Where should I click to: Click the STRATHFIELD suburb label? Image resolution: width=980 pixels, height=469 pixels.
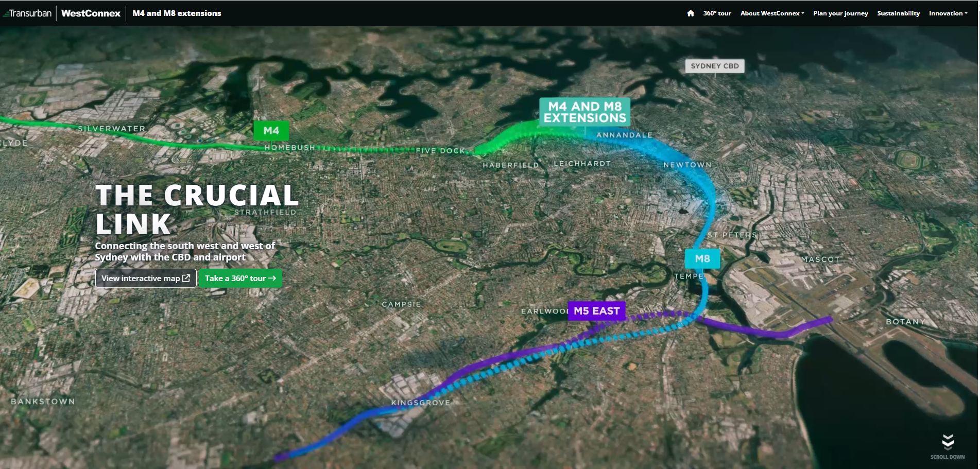[265, 212]
